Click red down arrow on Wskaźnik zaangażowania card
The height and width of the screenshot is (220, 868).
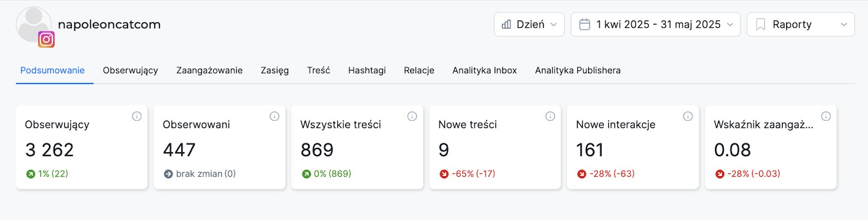coord(719,174)
